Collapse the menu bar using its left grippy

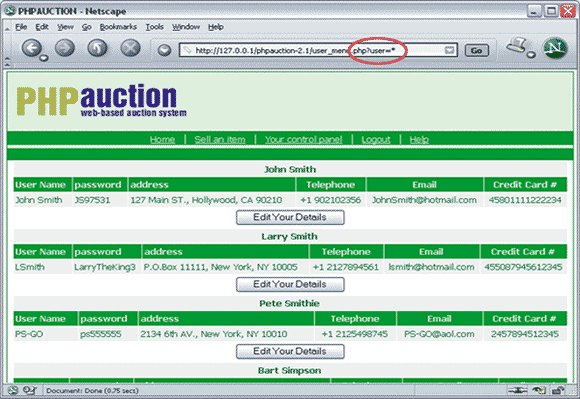pyautogui.click(x=7, y=28)
